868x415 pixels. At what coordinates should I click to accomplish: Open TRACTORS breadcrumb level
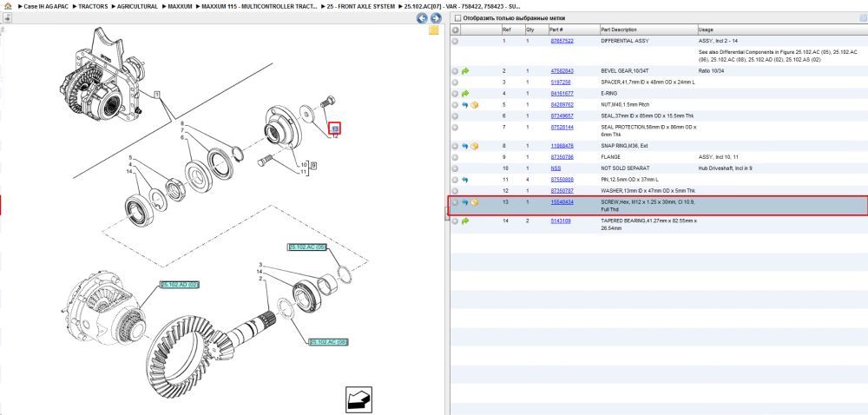[x=93, y=6]
